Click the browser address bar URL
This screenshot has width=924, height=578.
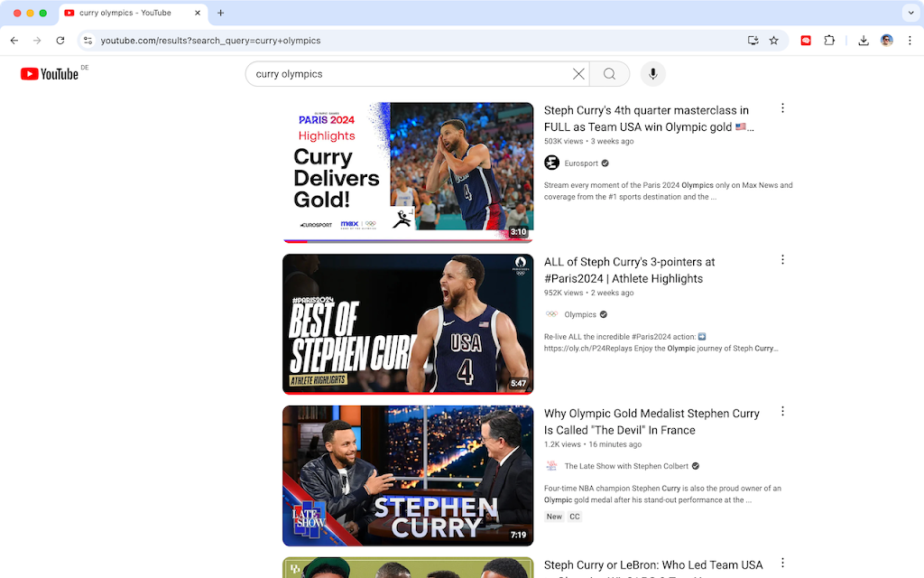point(211,41)
